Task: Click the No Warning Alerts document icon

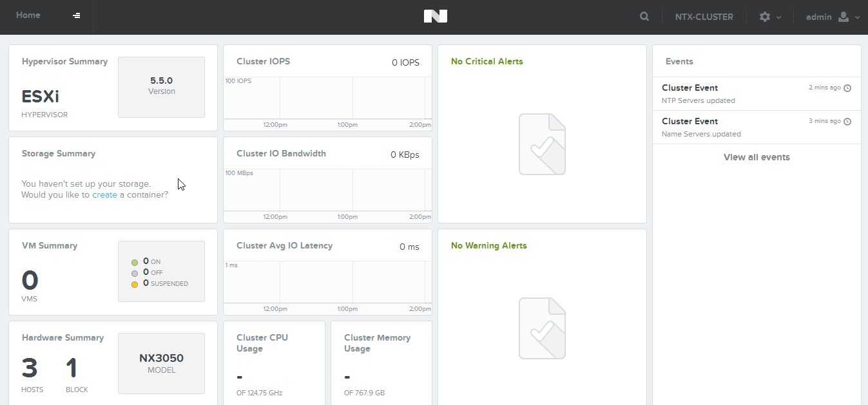Action: (542, 328)
